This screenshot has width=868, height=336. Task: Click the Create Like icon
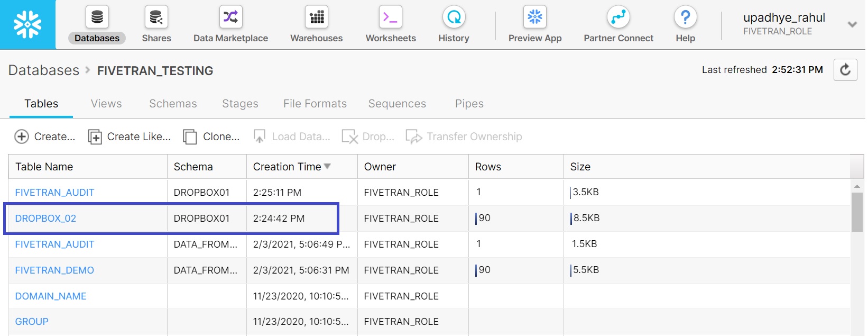(95, 137)
